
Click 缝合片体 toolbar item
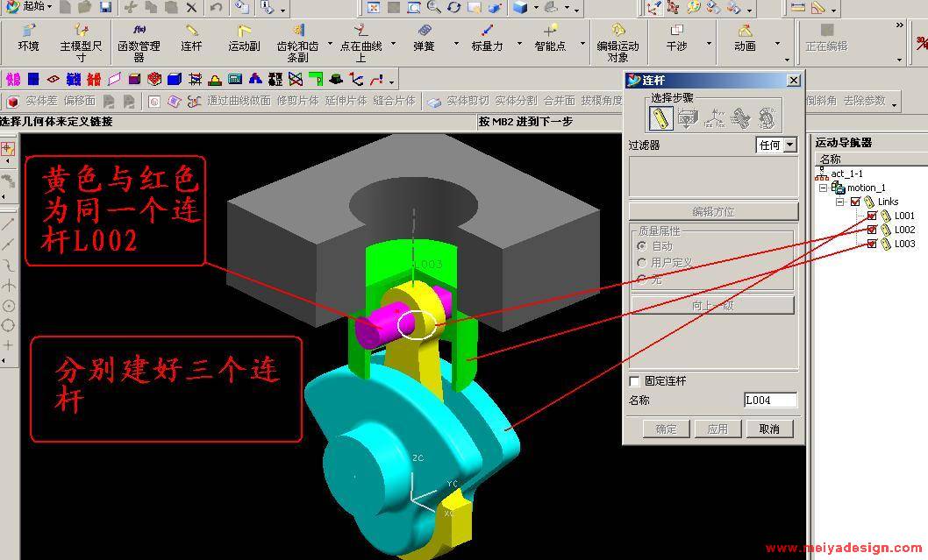[394, 101]
